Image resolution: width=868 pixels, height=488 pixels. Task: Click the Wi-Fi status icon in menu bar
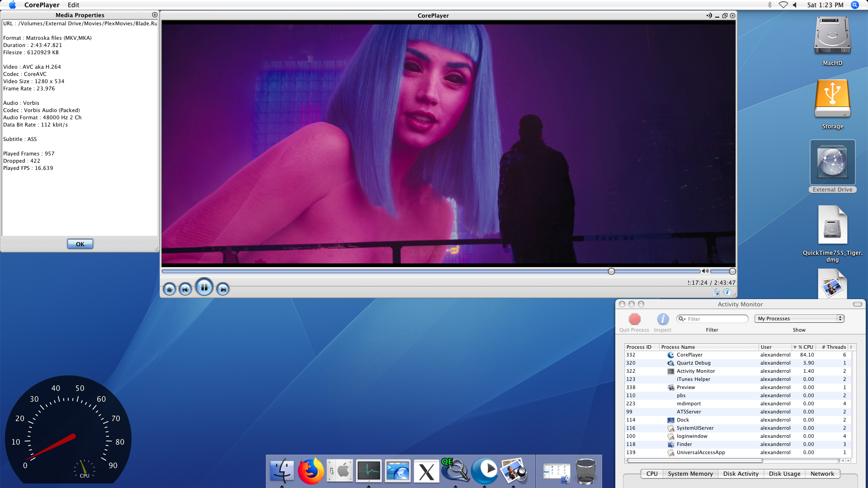click(x=783, y=5)
